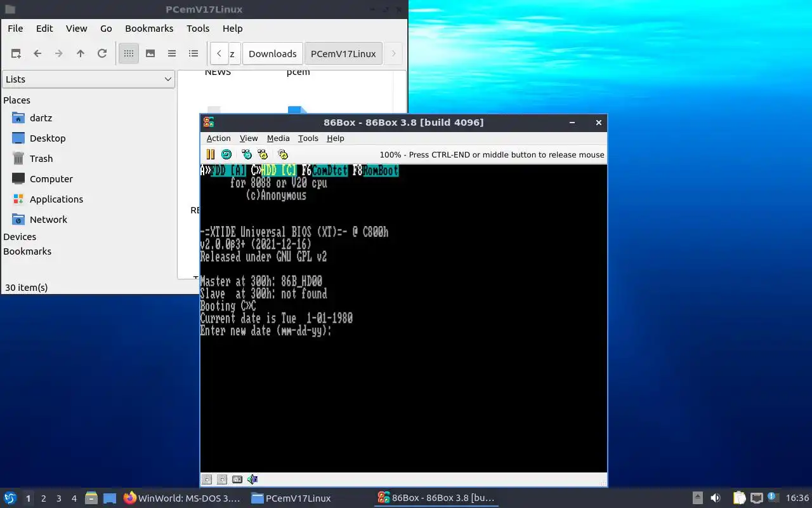The height and width of the screenshot is (508, 812).
Task: Create new tab in file manager
Action: (x=16, y=53)
